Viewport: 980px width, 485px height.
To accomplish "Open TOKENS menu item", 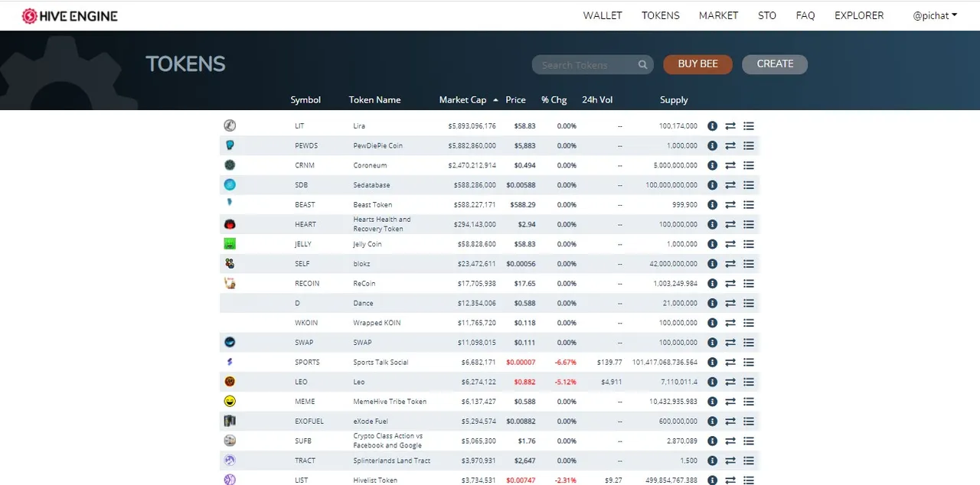I will tap(661, 15).
